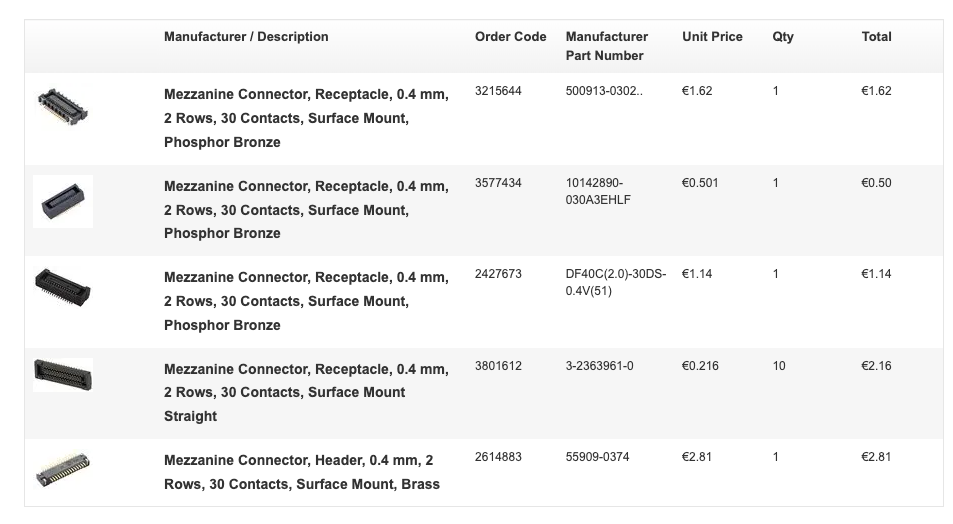Click the Order Code column header

point(510,37)
